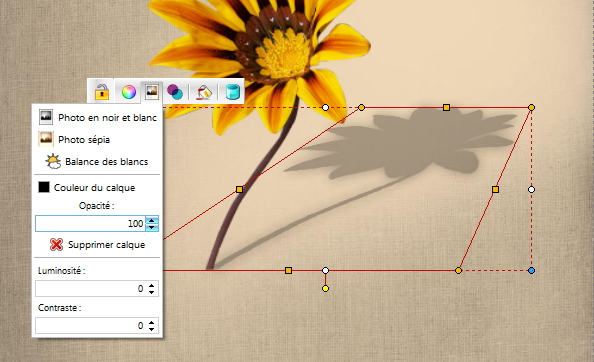The height and width of the screenshot is (362, 594).
Task: Click the cyan cylinder icon
Action: pos(233,92)
